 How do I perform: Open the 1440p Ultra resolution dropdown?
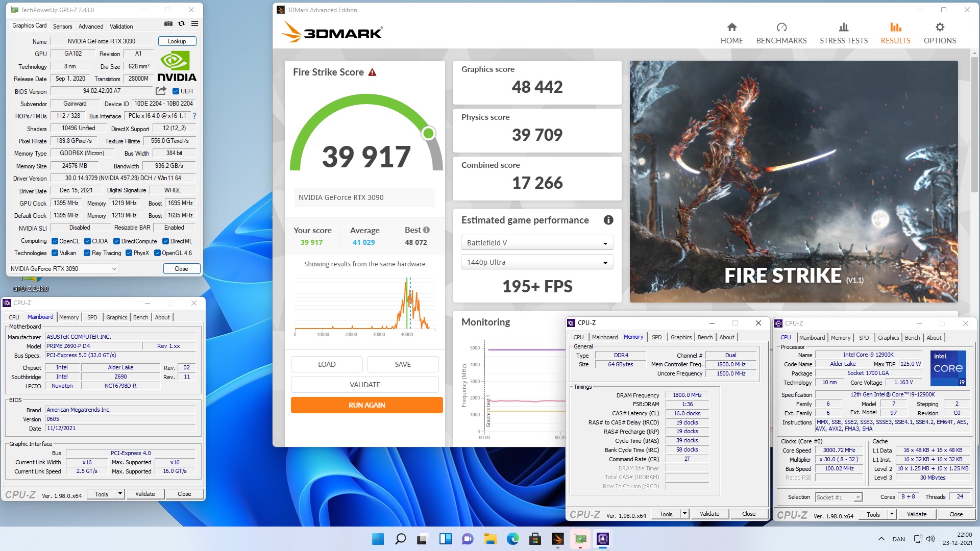[537, 262]
